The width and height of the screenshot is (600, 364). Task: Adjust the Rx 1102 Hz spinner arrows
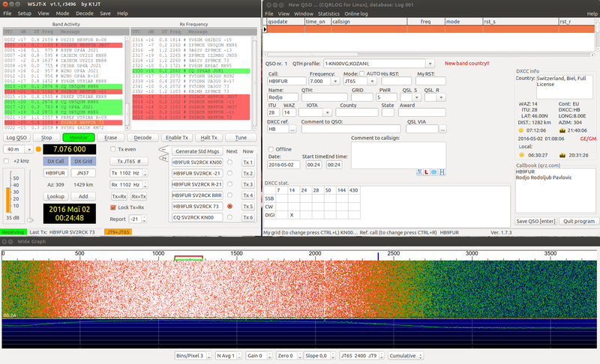145,185
